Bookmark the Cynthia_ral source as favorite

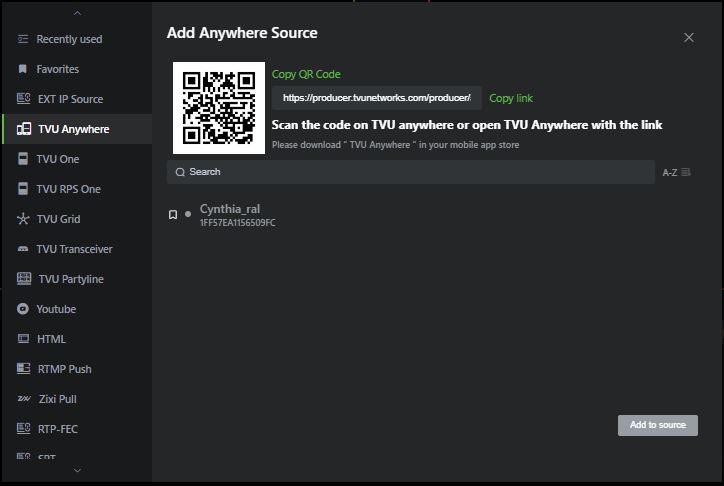click(x=173, y=215)
